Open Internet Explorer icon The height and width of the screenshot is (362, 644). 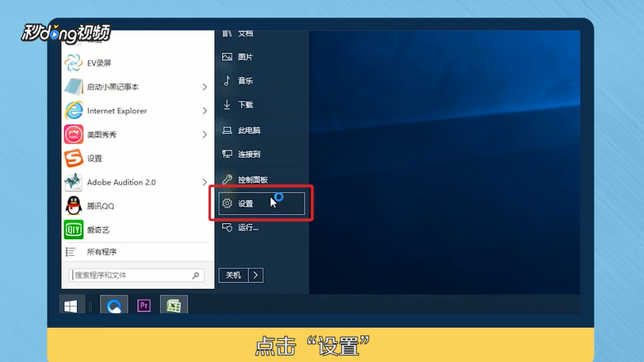(x=74, y=110)
